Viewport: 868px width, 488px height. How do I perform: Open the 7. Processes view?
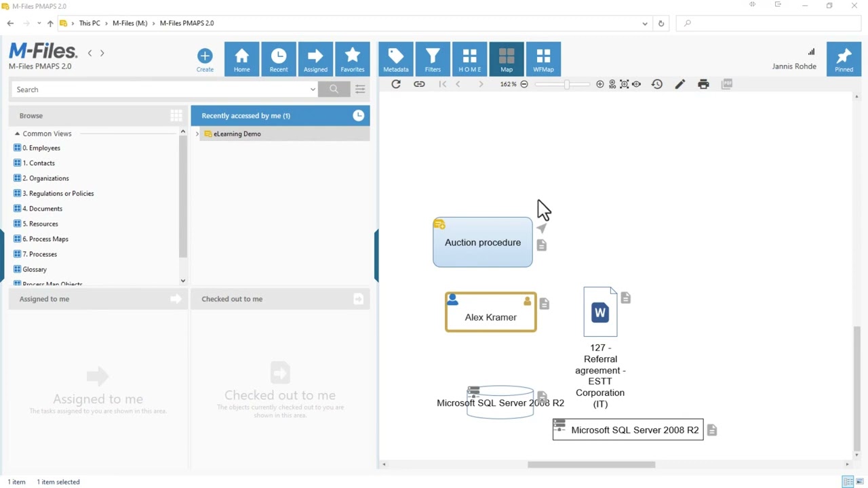(39, 254)
